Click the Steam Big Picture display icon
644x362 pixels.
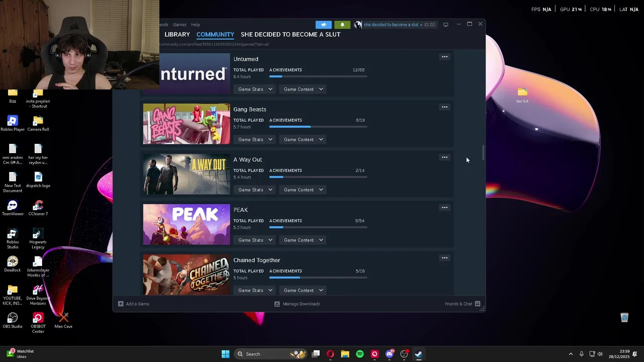point(446,25)
